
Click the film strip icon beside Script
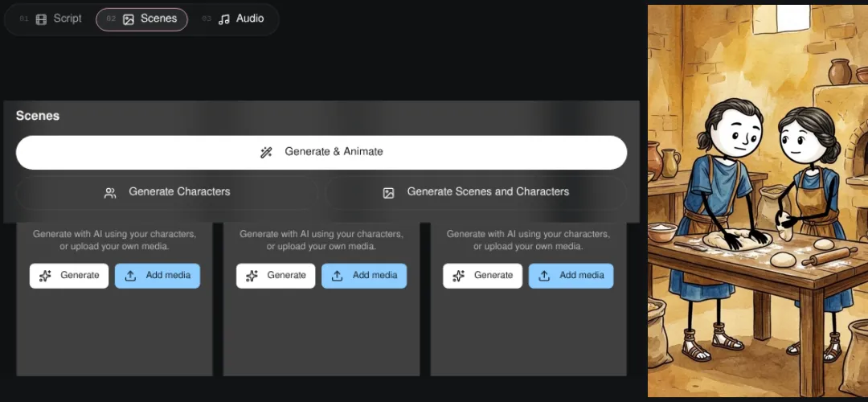[41, 19]
